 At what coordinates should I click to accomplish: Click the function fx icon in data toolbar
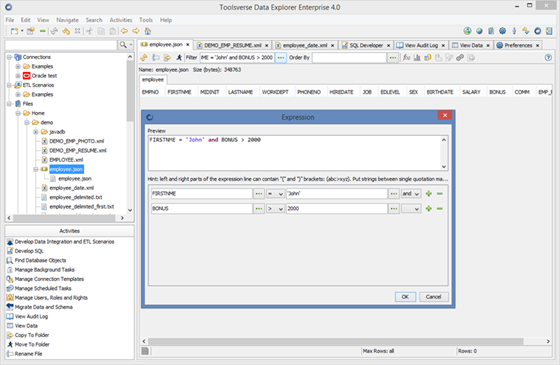pyautogui.click(x=406, y=58)
